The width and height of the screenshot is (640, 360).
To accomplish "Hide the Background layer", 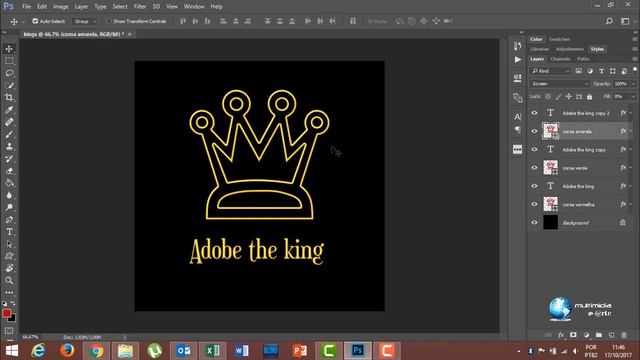I will [x=534, y=222].
